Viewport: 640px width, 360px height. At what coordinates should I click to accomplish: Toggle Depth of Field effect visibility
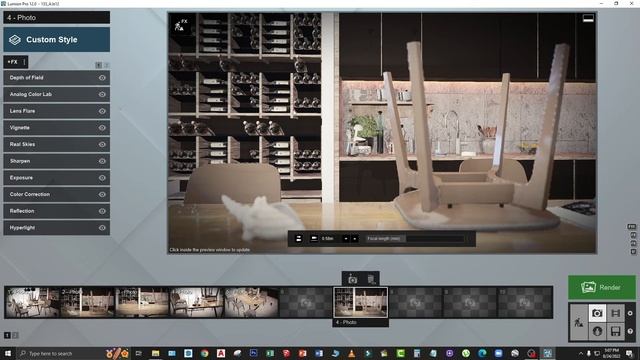pos(102,78)
